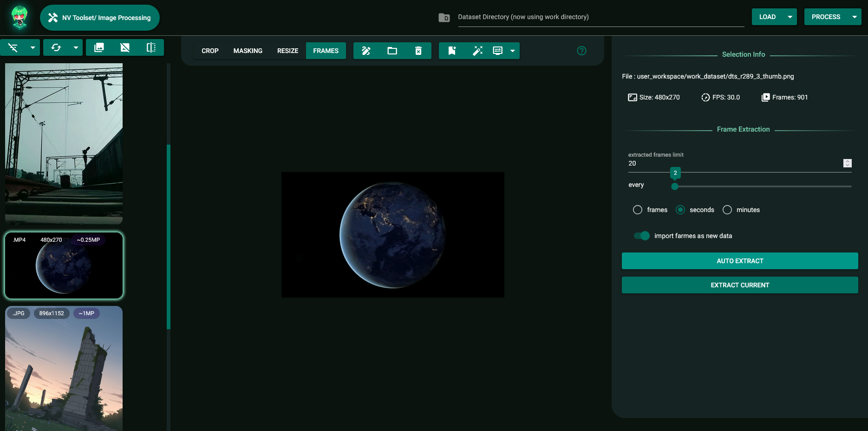Screen dimensions: 868x431
Task: Expand the display settings dropdown in the toolbar
Action: [x=513, y=51]
